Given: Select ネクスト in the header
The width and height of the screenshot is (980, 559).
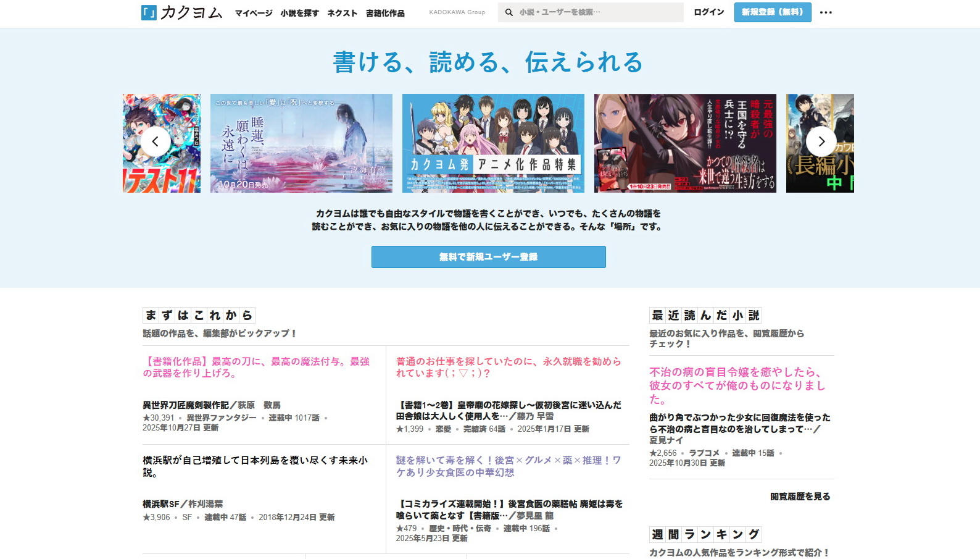Looking at the screenshot, I should 342,13.
